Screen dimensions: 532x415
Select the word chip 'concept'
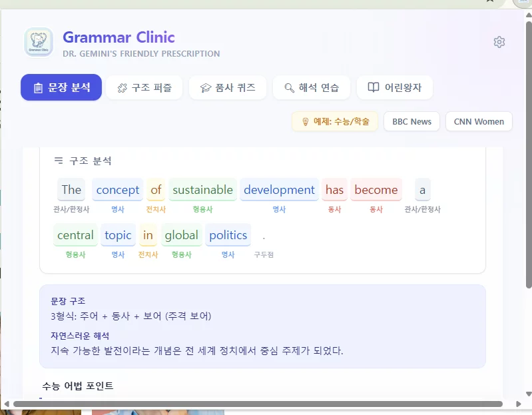[x=118, y=190]
